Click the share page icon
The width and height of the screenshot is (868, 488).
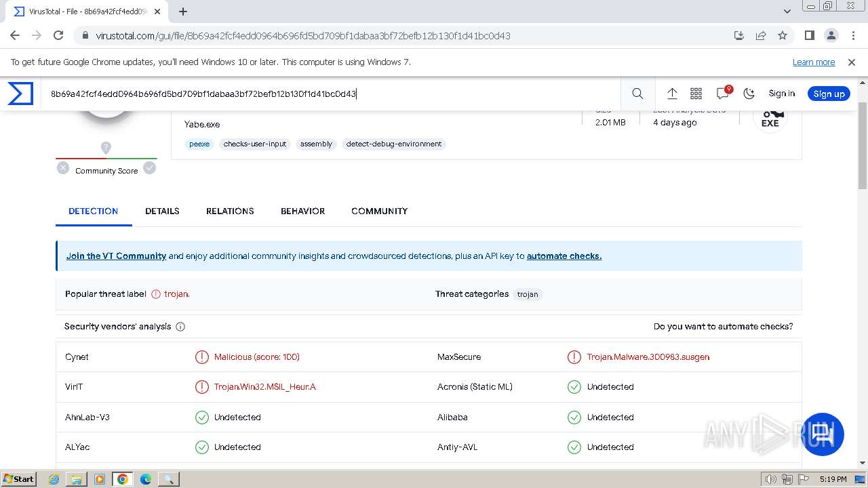(761, 36)
